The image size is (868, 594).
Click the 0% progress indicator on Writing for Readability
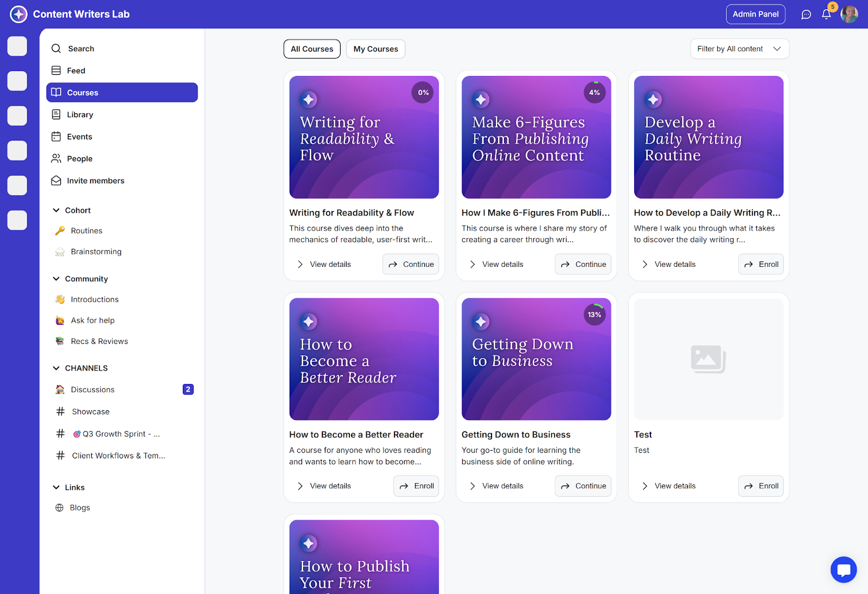coord(423,93)
